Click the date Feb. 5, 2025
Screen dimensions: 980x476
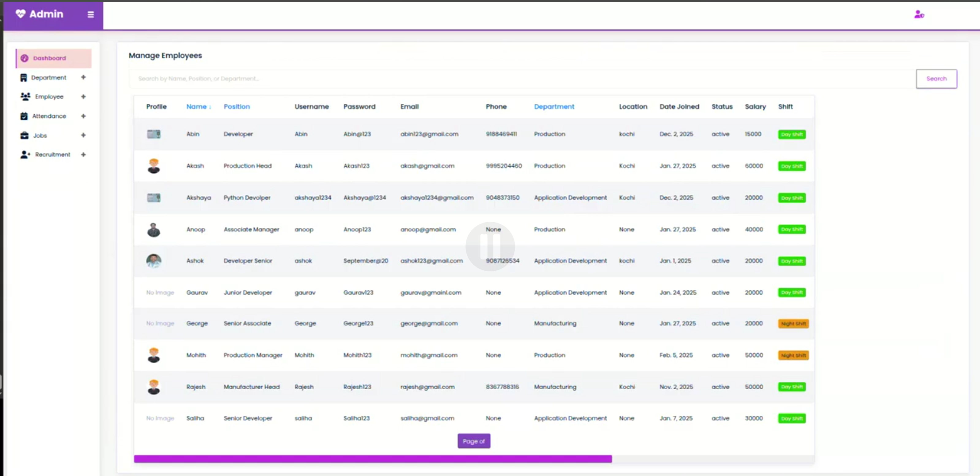(676, 355)
